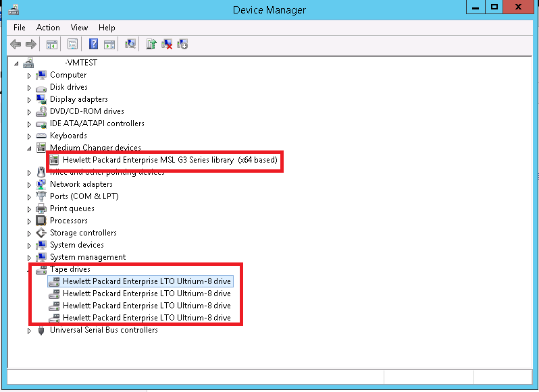Screen dimensions: 539x392
Task: Expand the Disk drives node
Action: 29,88
